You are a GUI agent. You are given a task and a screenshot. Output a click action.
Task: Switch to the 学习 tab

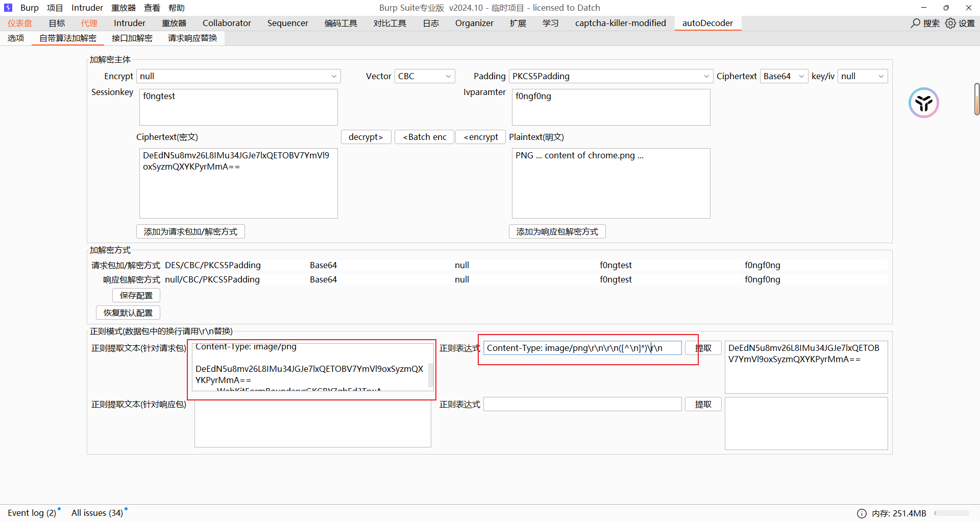coord(550,23)
